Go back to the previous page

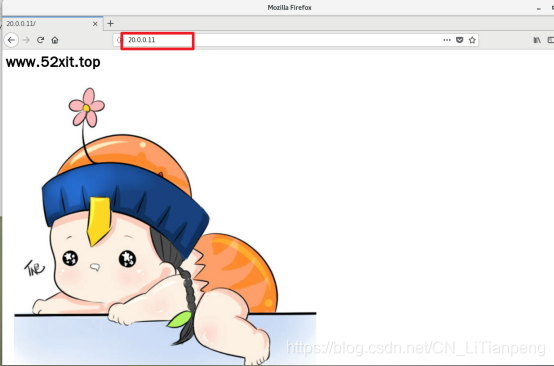point(11,40)
